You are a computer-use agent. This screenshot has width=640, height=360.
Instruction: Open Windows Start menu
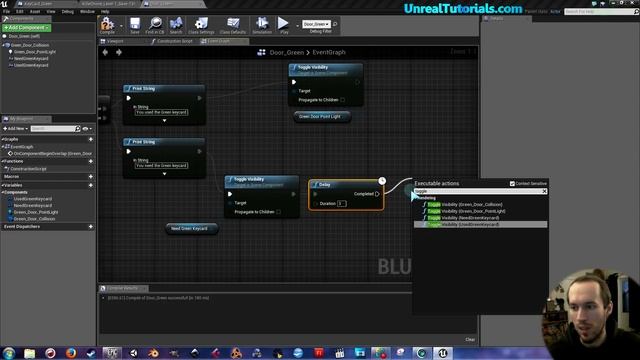(x=9, y=353)
